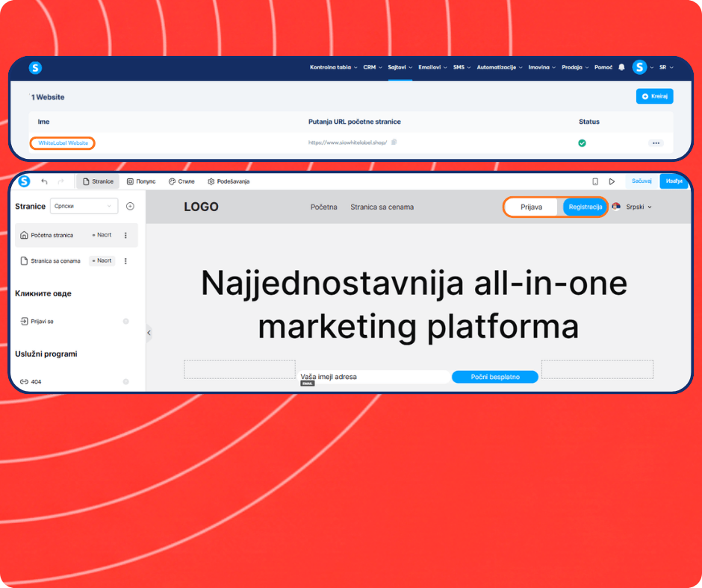Open the Podešavanja settings tab
The height and width of the screenshot is (588, 702).
(229, 181)
